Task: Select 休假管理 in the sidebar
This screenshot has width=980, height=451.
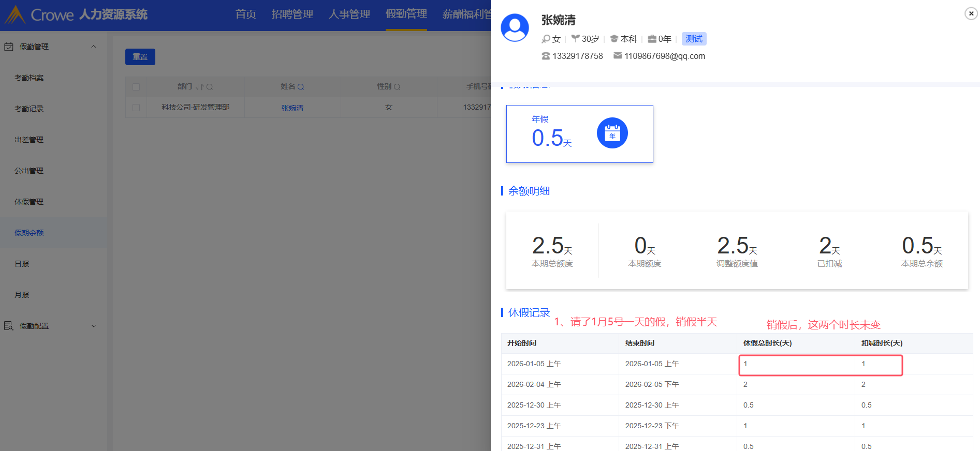Action: 29,202
